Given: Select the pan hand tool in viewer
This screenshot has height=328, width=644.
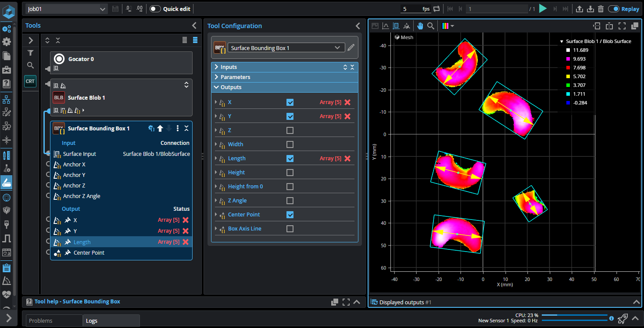Looking at the screenshot, I should click(420, 26).
